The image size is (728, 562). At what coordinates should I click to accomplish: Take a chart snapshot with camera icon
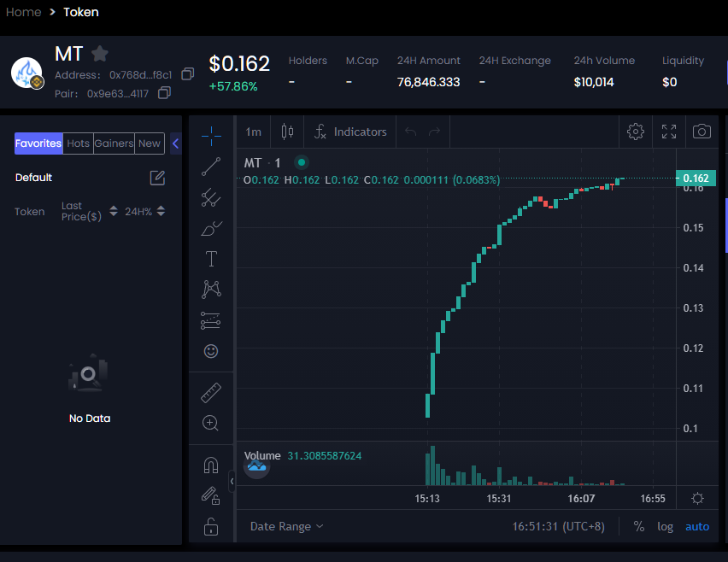[x=702, y=132]
